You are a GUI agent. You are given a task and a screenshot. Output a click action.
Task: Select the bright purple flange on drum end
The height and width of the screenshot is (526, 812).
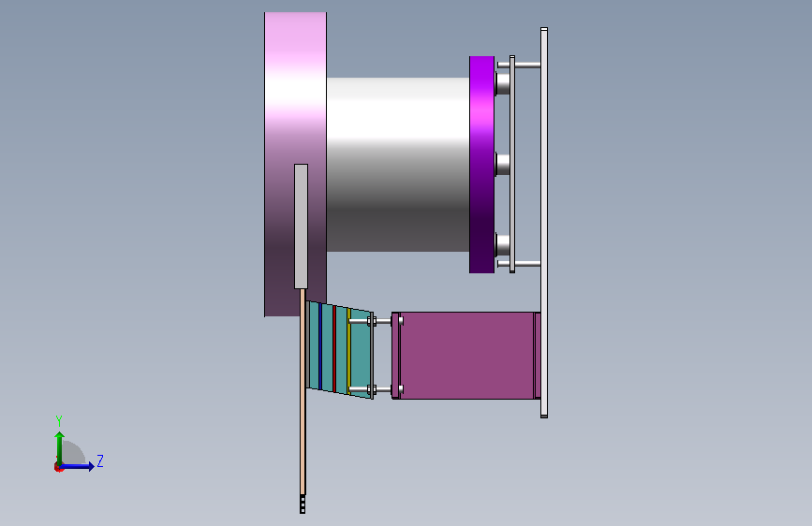click(x=481, y=165)
